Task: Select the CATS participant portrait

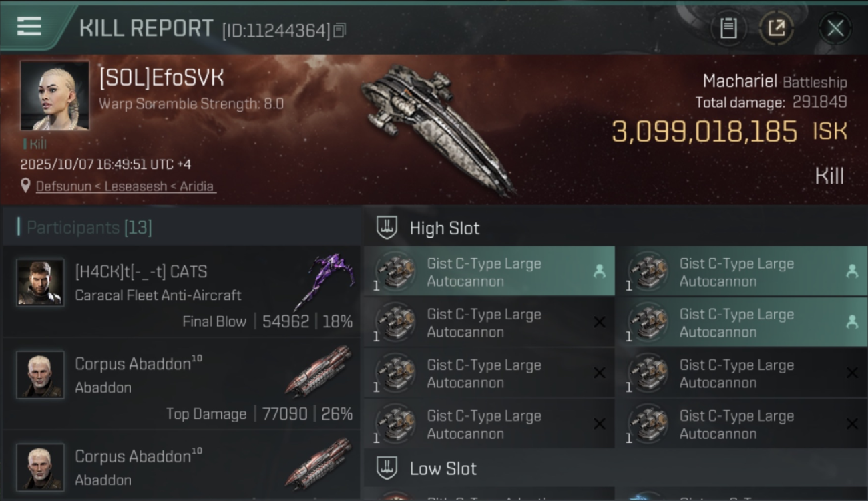Action: (x=40, y=283)
